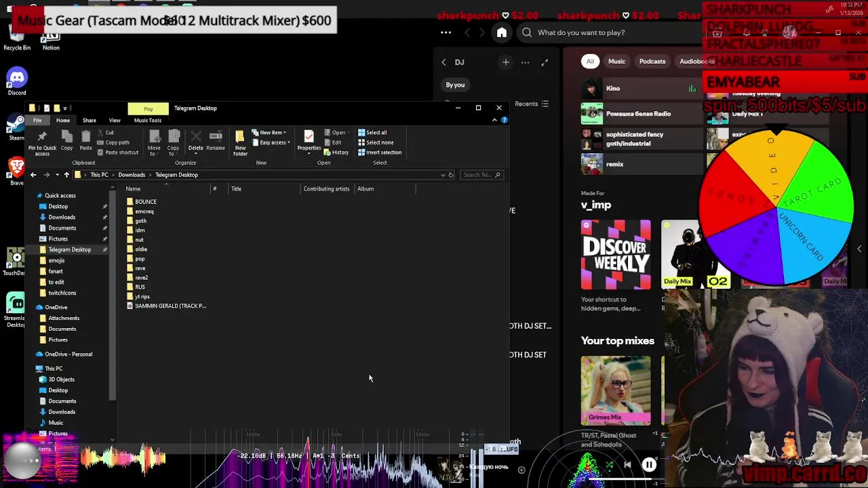
Task: Open the Easy access dropdown
Action: 271,142
